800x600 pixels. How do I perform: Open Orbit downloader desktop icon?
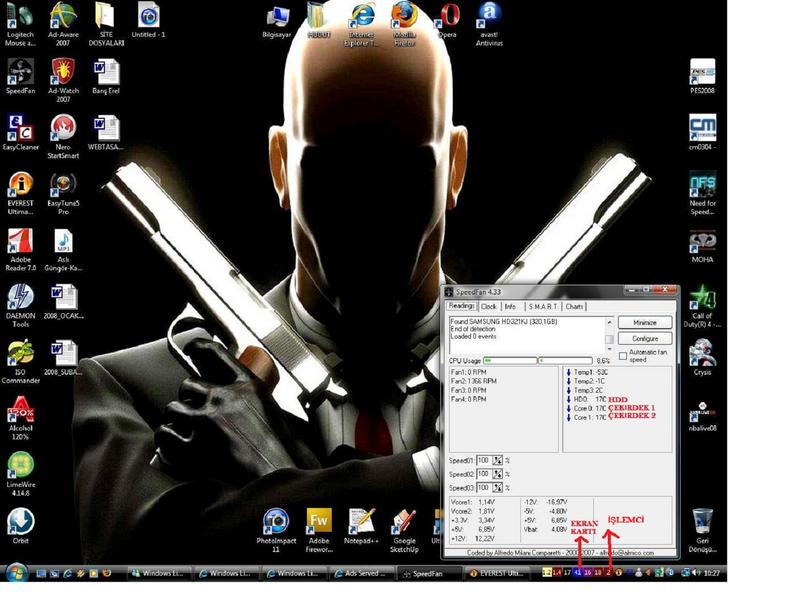[x=20, y=526]
